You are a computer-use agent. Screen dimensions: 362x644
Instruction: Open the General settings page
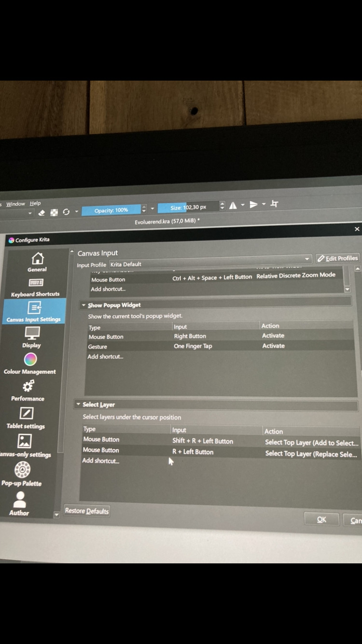37,262
